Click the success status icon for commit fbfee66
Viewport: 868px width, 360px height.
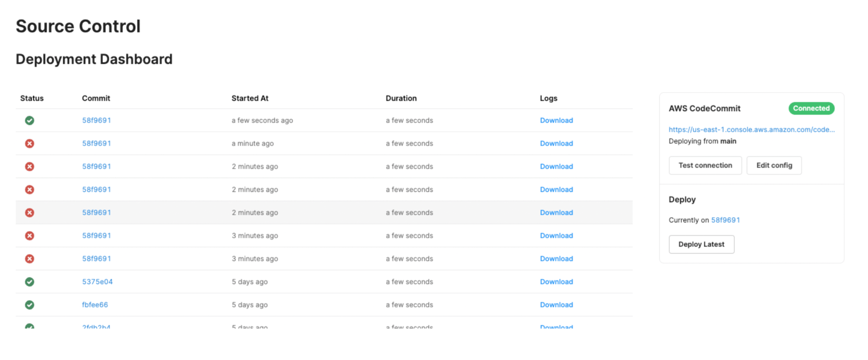[29, 305]
